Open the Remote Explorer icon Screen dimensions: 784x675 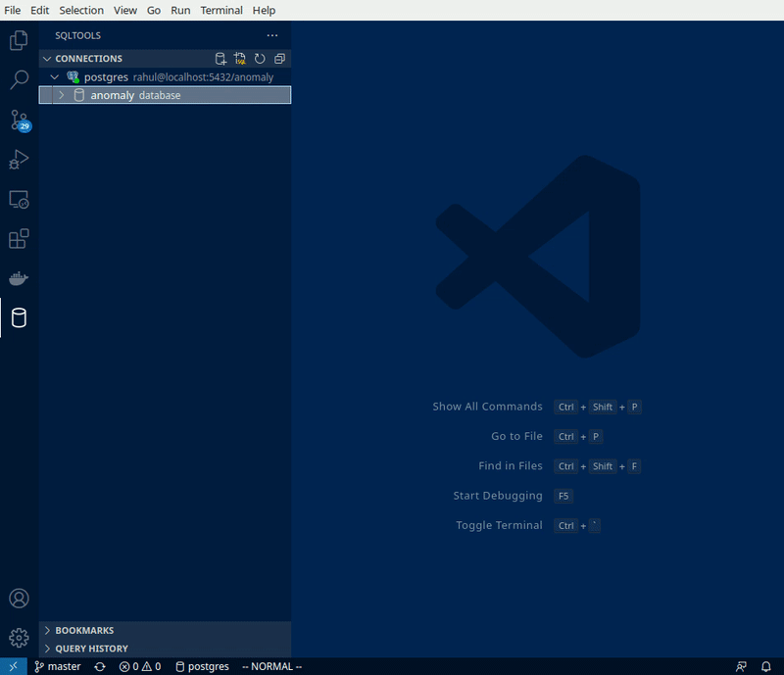coord(19,199)
